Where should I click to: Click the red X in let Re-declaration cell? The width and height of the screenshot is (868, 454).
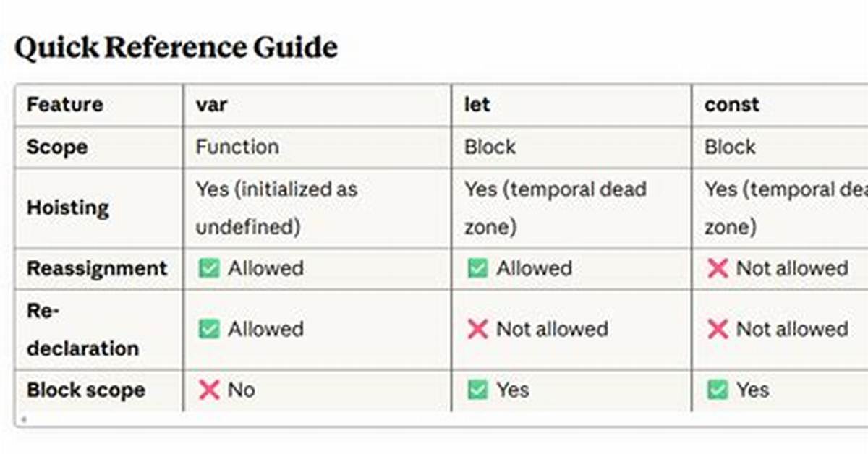pyautogui.click(x=477, y=330)
